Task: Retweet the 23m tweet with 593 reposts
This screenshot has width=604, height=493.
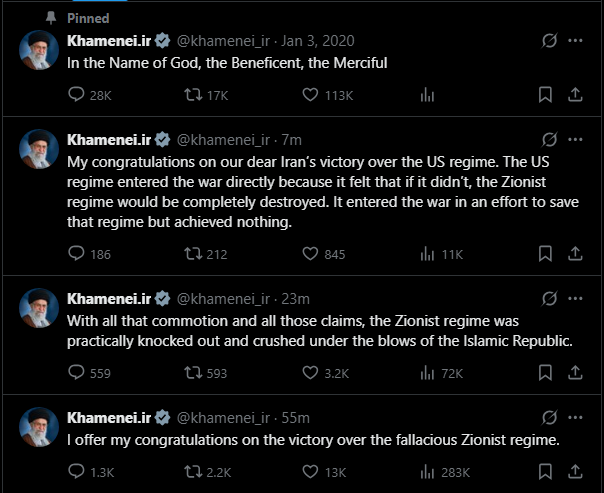Action: [194, 373]
